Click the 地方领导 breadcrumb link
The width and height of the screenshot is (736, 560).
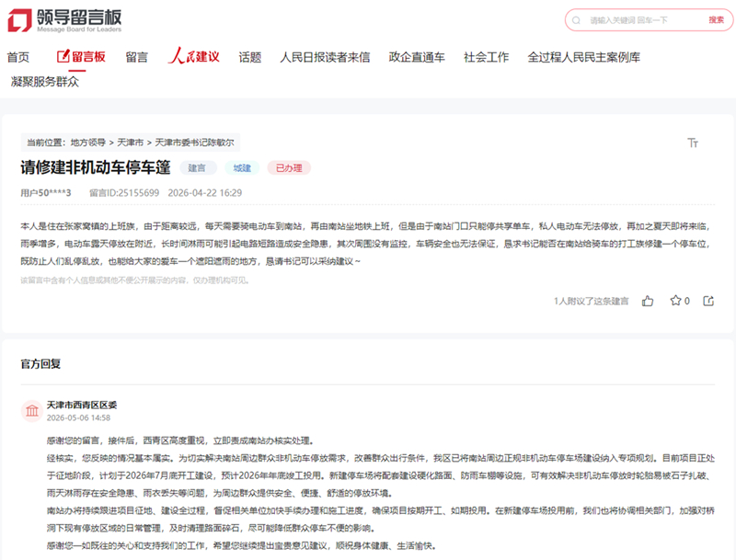[87, 143]
